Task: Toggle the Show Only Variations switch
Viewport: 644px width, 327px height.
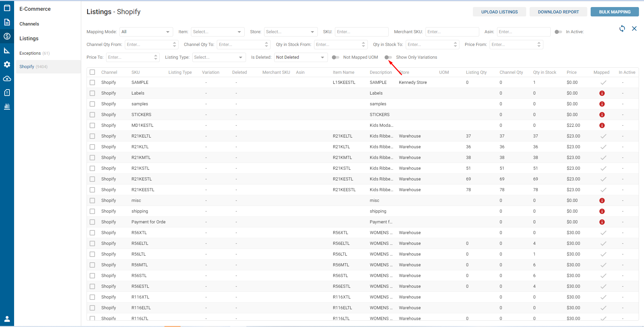Action: (x=388, y=57)
